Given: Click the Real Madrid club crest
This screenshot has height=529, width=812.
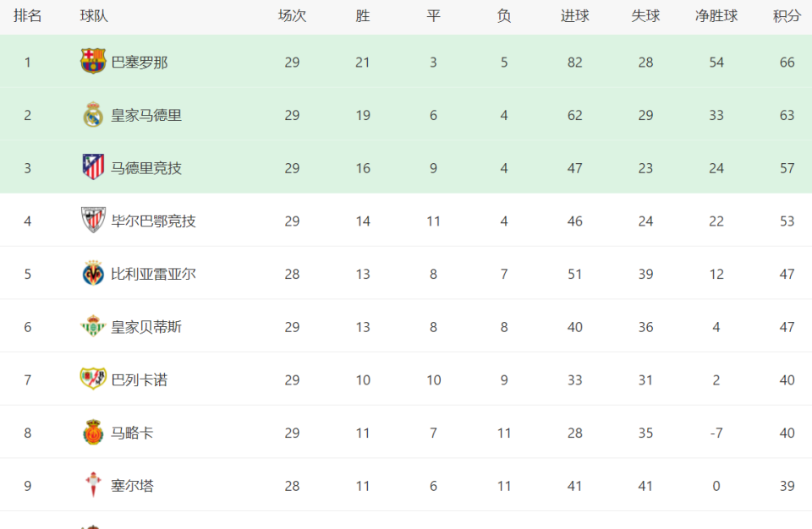Looking at the screenshot, I should [93, 114].
